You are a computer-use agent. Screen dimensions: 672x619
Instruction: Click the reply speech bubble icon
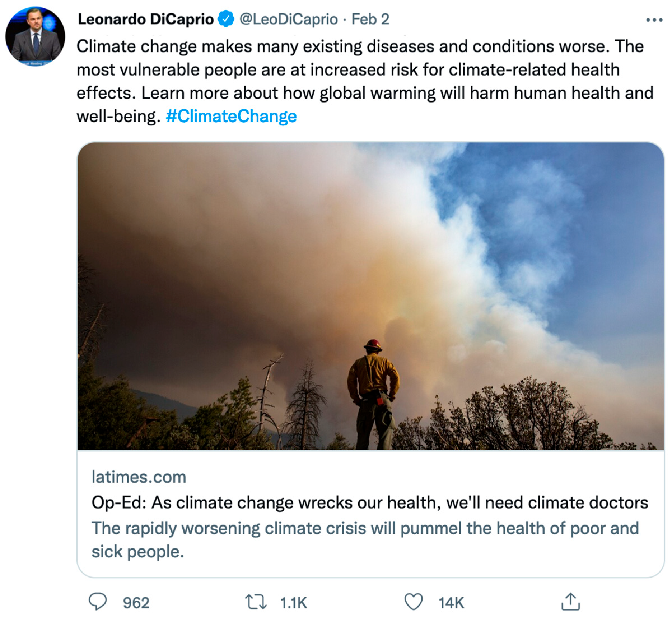[97, 601]
